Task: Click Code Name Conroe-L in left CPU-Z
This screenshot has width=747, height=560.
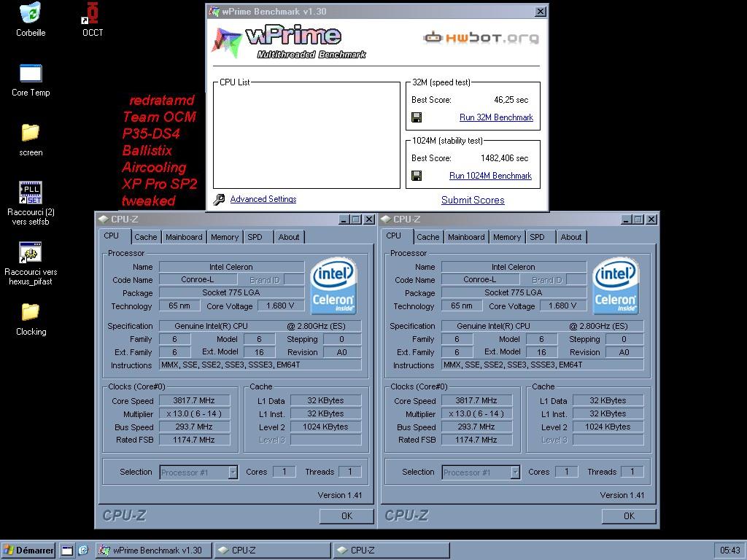Action: point(198,279)
